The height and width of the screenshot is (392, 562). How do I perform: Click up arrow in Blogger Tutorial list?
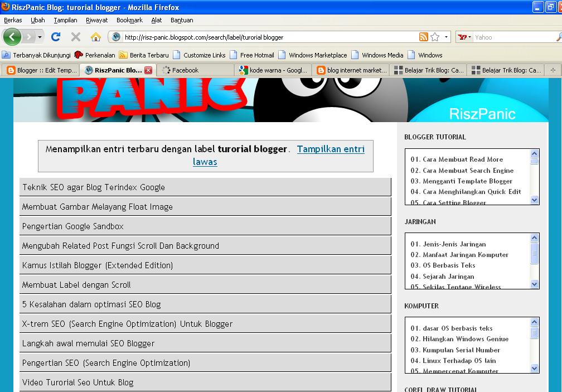534,153
